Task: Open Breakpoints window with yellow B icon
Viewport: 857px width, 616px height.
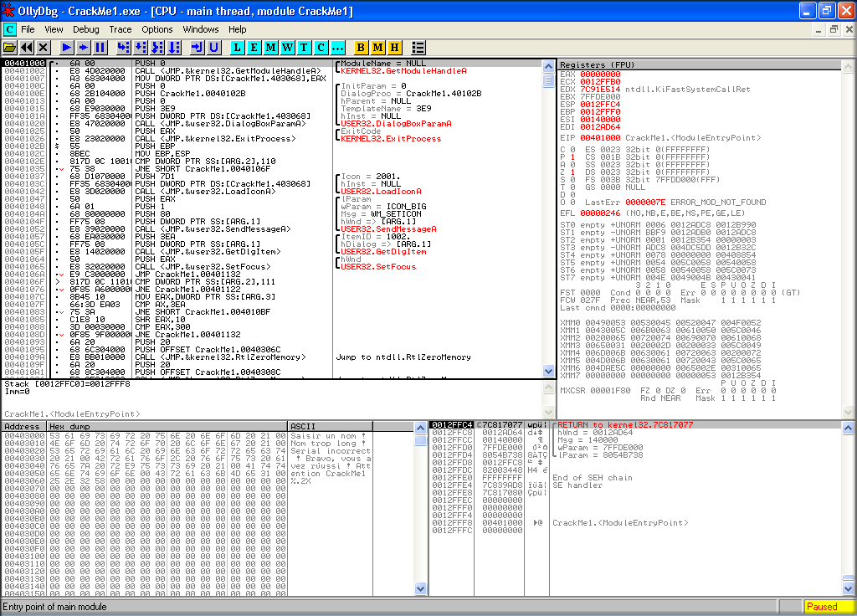Action: click(x=361, y=48)
